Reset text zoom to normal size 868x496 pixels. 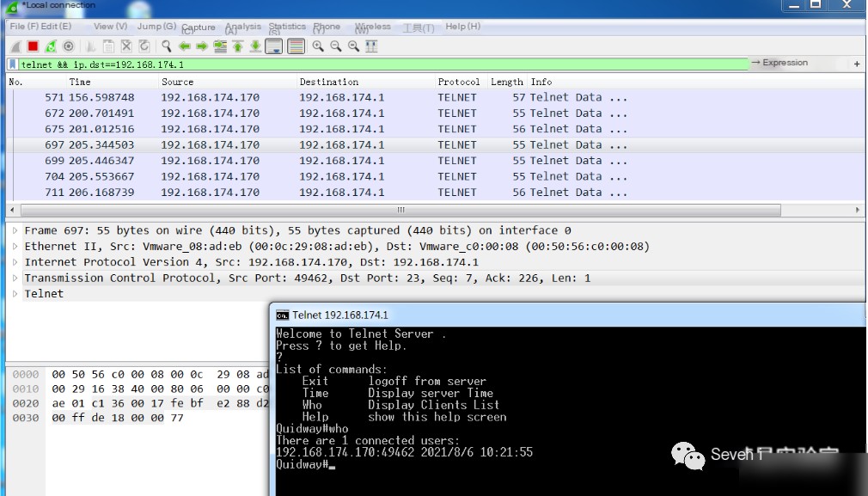[354, 46]
